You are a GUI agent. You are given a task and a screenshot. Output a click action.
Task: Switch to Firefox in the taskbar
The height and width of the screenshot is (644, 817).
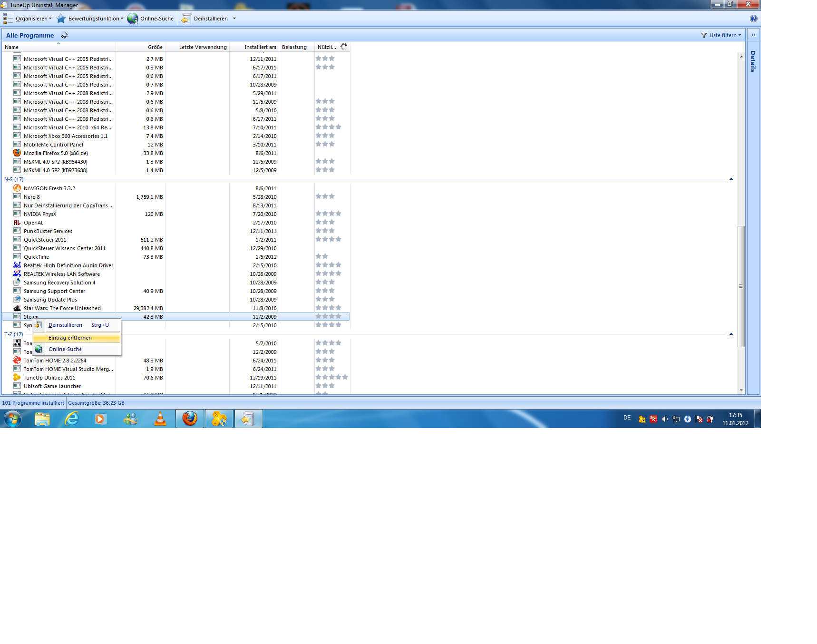(190, 419)
